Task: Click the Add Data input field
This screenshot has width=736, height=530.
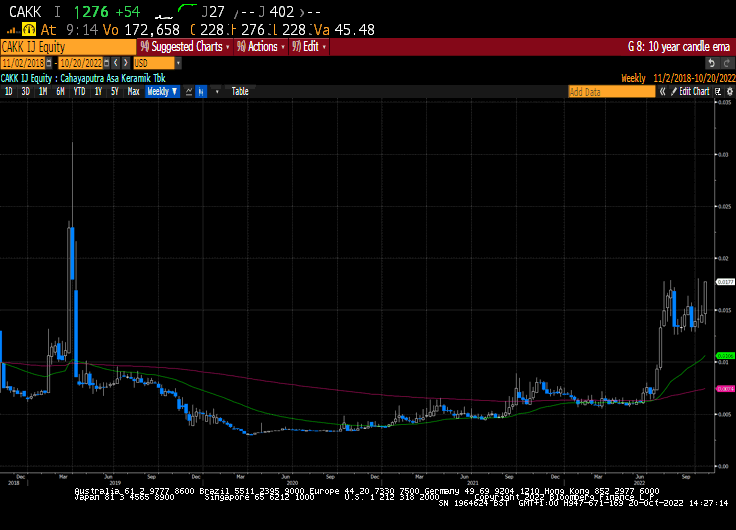Action: [611, 92]
